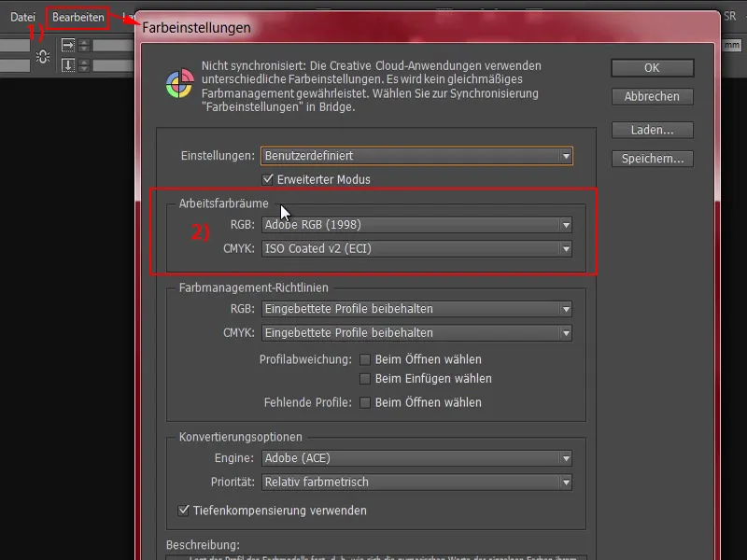The height and width of the screenshot is (560, 747).
Task: Toggle Tiefenkompensierung verwenden checkbox
Action: pyautogui.click(x=183, y=511)
